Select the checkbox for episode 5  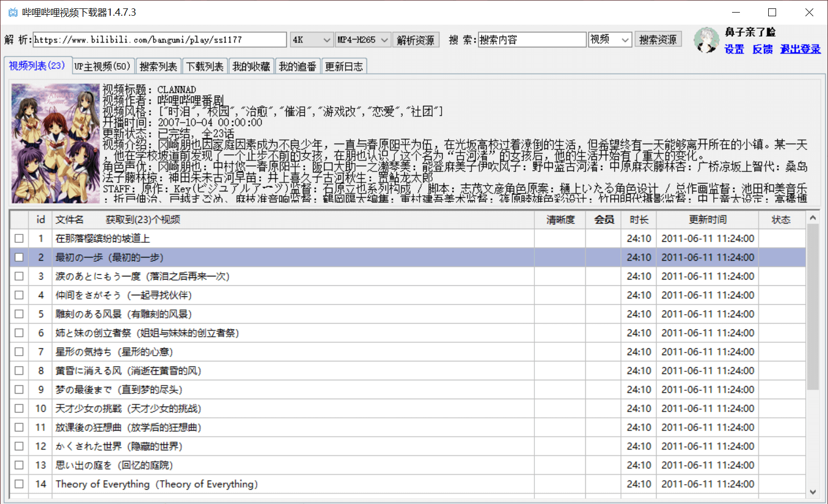pos(19,314)
